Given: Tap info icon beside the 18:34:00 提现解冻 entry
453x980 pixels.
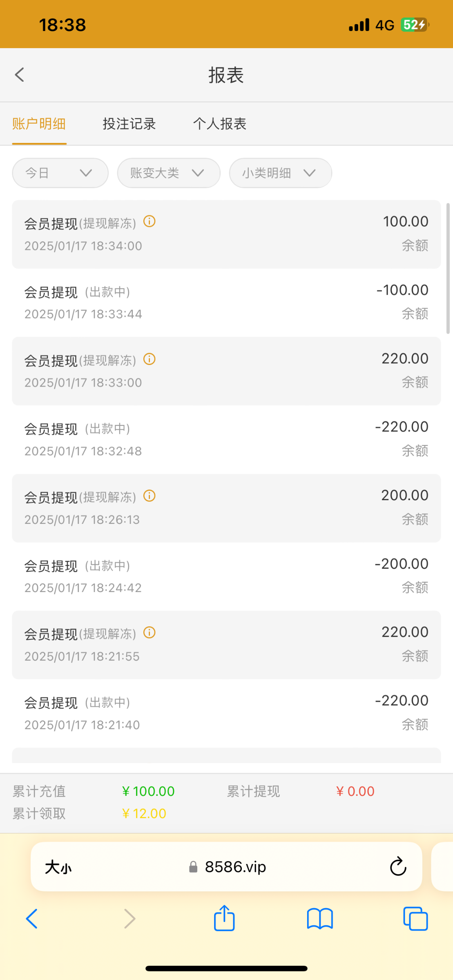Looking at the screenshot, I should coord(150,222).
